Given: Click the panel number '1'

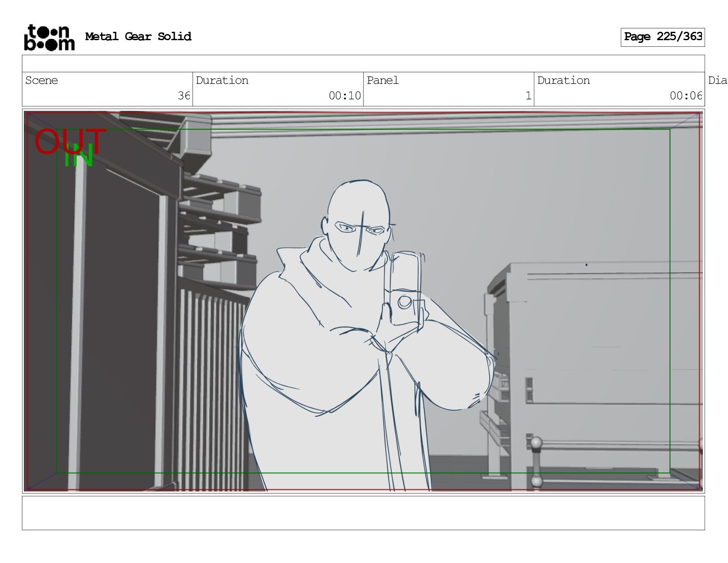Looking at the screenshot, I should [x=528, y=96].
